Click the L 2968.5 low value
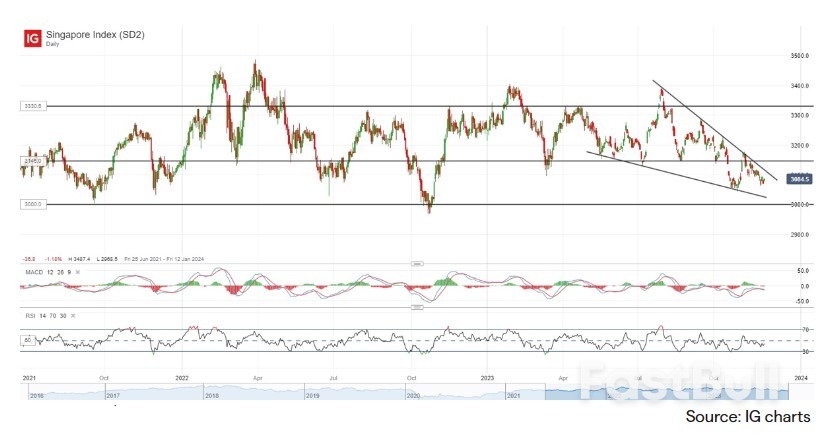The width and height of the screenshot is (831, 439). [105, 259]
